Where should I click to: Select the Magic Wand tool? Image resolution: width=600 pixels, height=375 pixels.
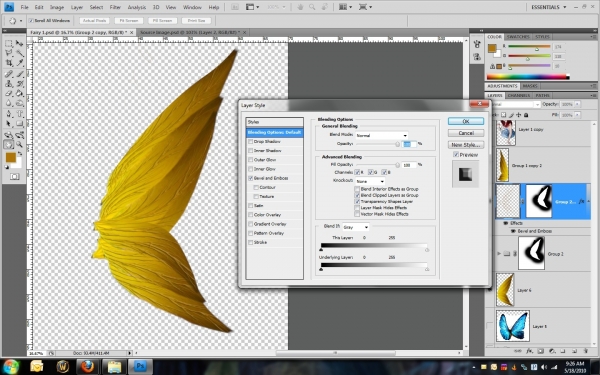point(20,54)
